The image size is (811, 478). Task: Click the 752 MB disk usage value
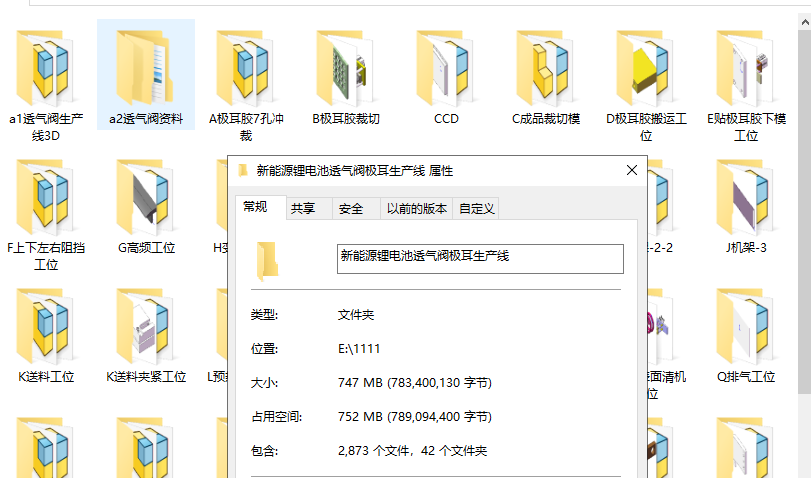tap(415, 416)
